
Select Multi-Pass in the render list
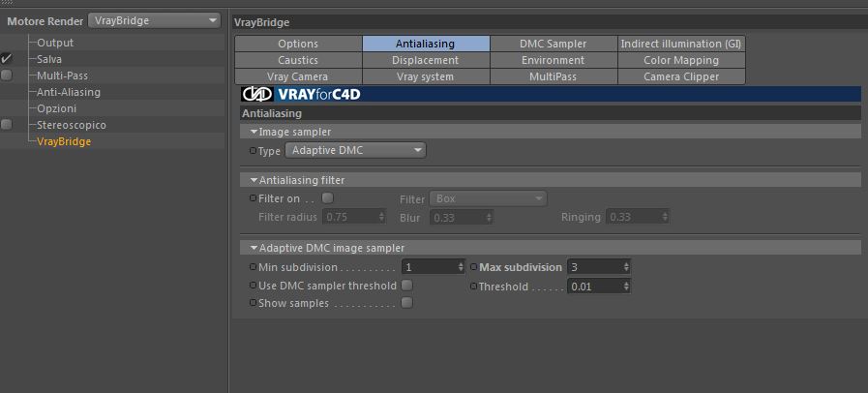tap(62, 76)
